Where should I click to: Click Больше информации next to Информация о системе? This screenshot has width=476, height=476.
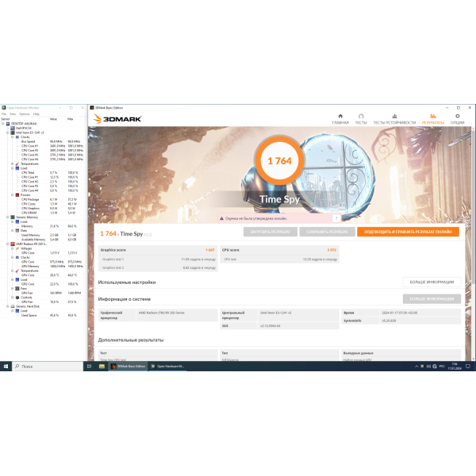[x=432, y=299]
